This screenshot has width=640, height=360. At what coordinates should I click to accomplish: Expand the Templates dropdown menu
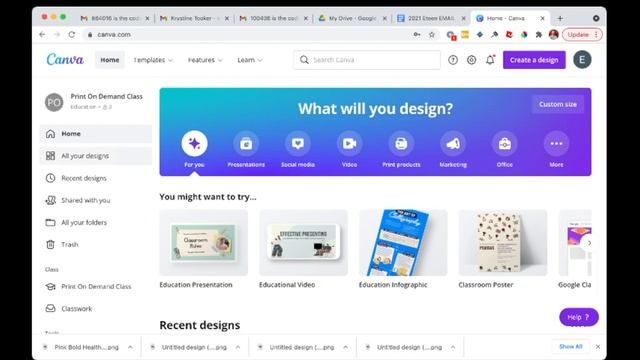153,60
